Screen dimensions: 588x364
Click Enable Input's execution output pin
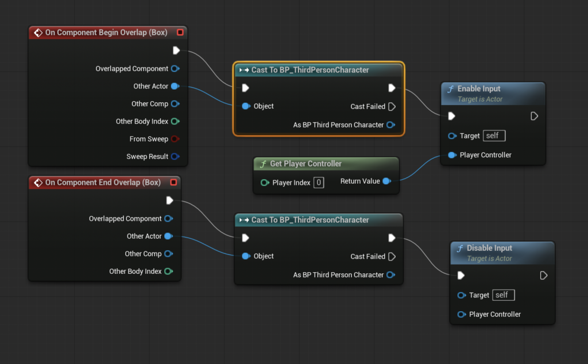[x=534, y=116]
